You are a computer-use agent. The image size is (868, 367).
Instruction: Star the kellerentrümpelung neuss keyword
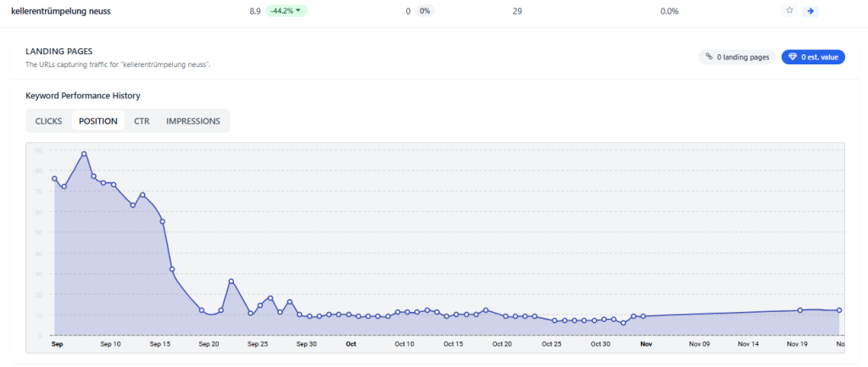[x=789, y=11]
